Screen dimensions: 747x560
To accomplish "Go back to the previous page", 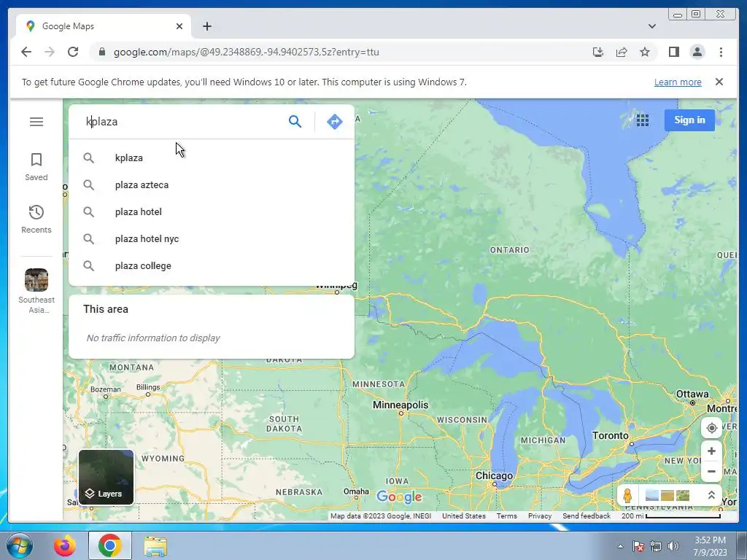I will pyautogui.click(x=26, y=52).
